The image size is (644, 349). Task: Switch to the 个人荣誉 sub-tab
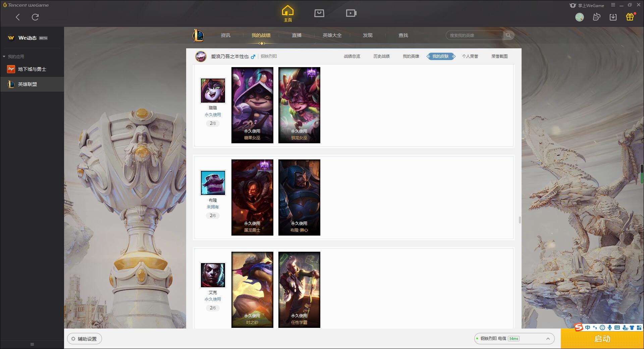[470, 56]
